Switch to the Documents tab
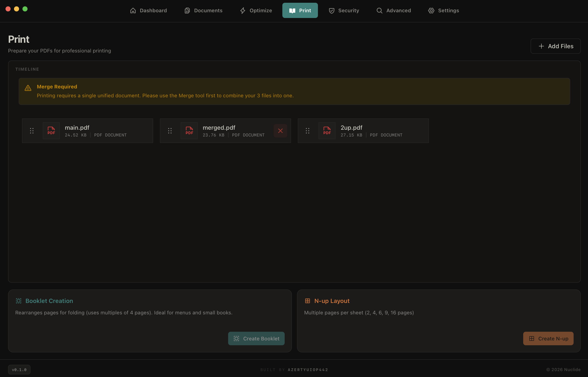Image resolution: width=588 pixels, height=377 pixels. coord(203,11)
